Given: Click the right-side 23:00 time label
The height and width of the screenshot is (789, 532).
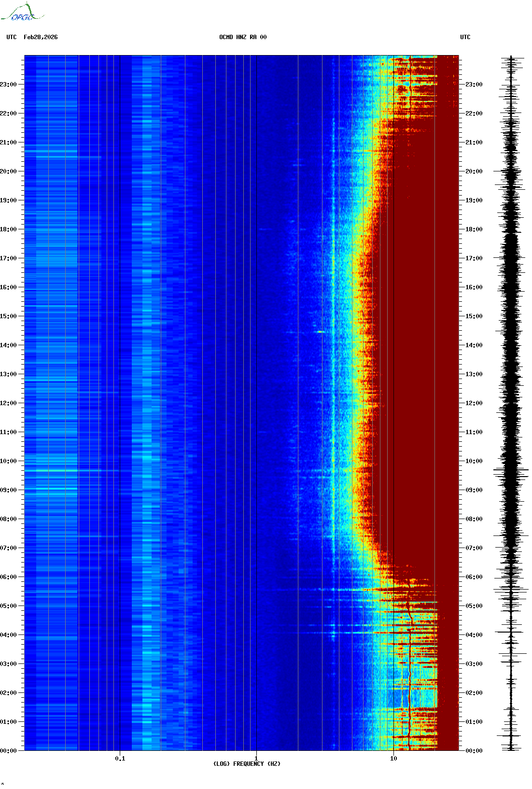Looking at the screenshot, I should click(474, 85).
